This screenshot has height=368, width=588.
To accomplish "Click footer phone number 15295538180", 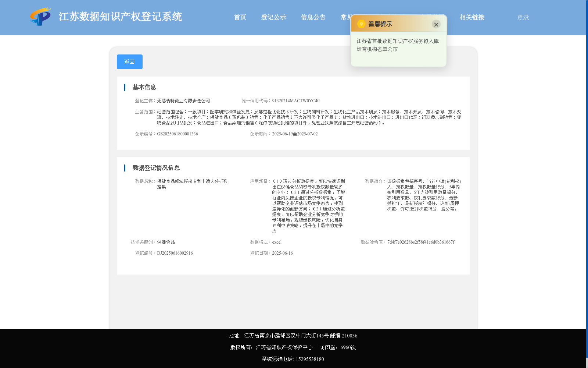I will click(310, 359).
